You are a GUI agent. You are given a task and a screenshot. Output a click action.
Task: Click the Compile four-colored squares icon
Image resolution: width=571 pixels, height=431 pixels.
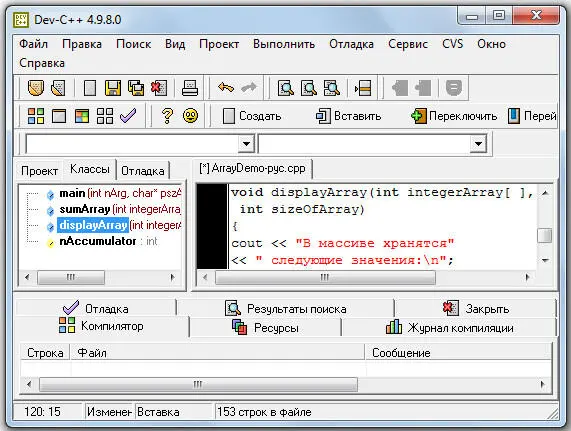click(x=36, y=116)
